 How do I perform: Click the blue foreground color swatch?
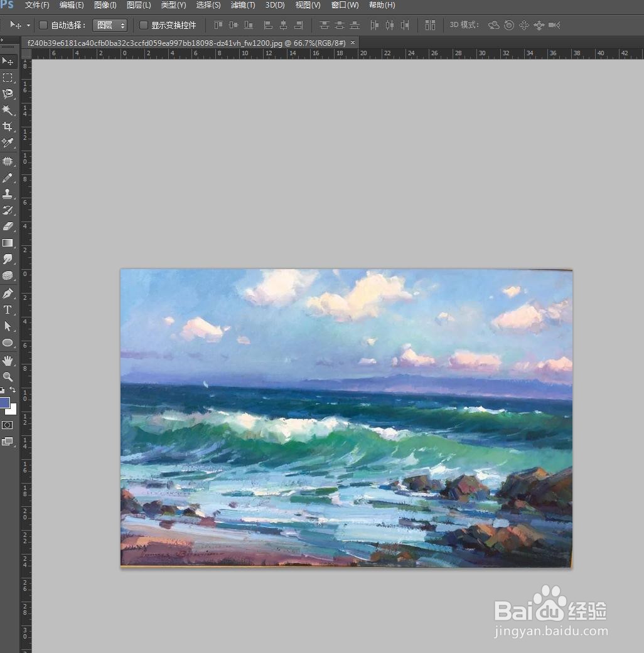[x=4, y=402]
